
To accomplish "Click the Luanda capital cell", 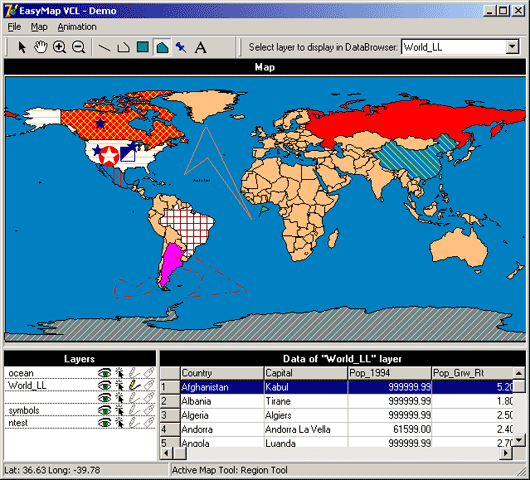I will pyautogui.click(x=306, y=442).
